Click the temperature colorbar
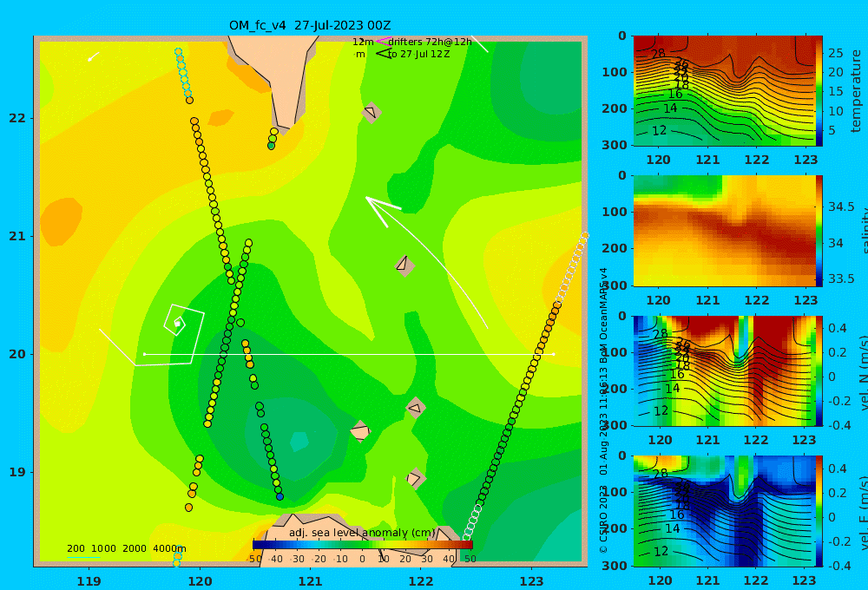This screenshot has width=868, height=590. point(819,90)
